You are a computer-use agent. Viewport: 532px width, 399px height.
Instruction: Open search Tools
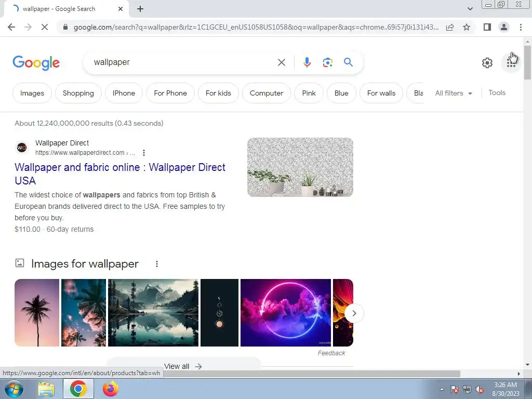pos(497,92)
